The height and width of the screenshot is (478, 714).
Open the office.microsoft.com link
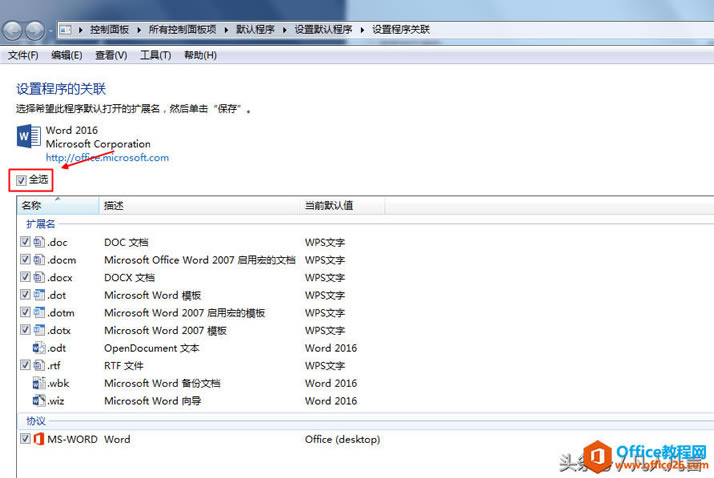107,157
